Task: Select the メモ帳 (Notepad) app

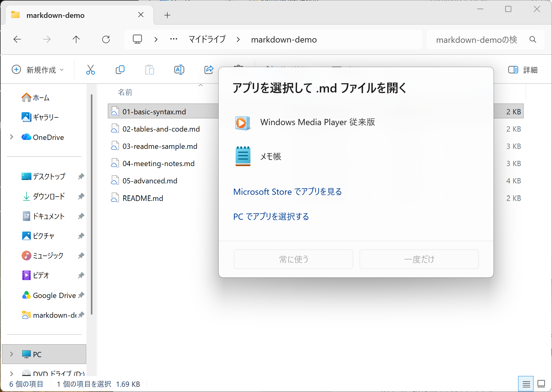Action: pos(356,157)
